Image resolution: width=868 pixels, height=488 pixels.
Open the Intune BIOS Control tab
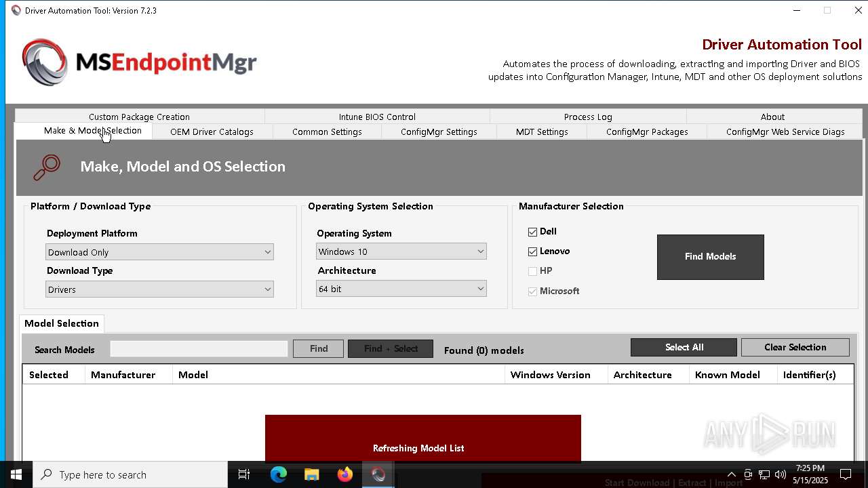click(x=377, y=117)
